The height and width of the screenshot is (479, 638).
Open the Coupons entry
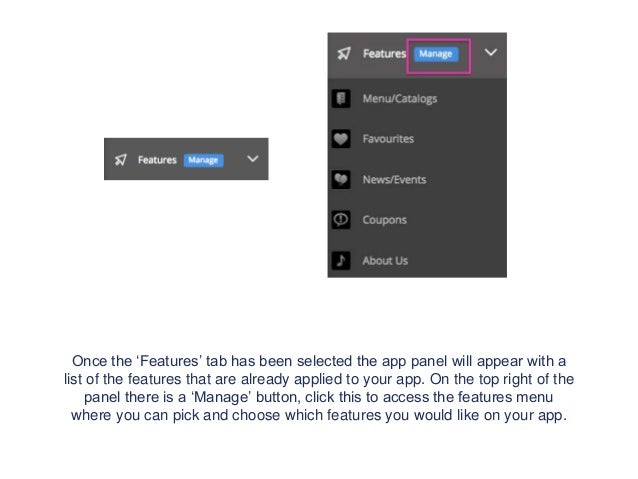pos(384,219)
